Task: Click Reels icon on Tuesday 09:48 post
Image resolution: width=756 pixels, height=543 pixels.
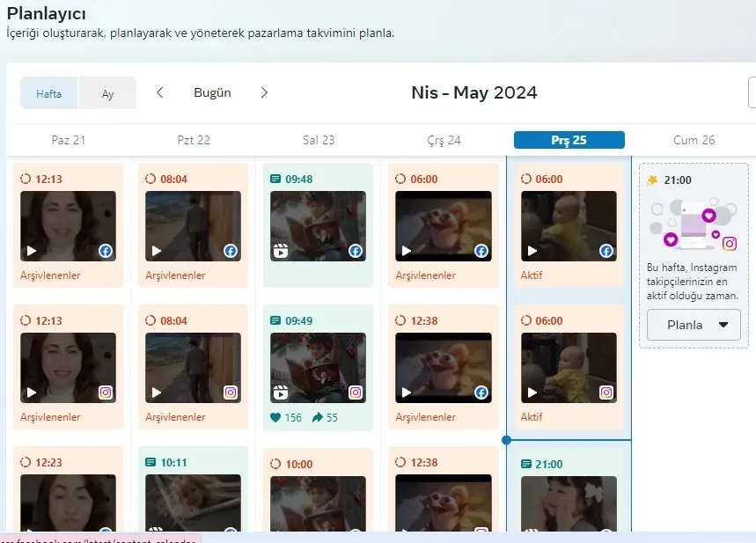Action: 281,251
